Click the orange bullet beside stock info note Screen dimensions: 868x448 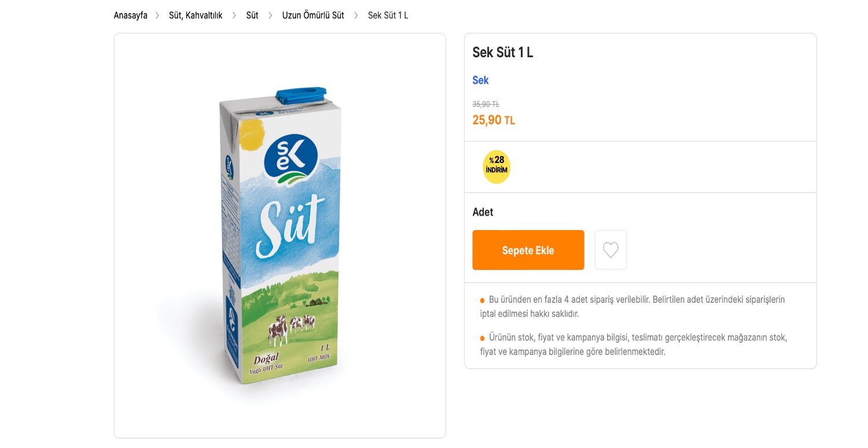click(482, 338)
